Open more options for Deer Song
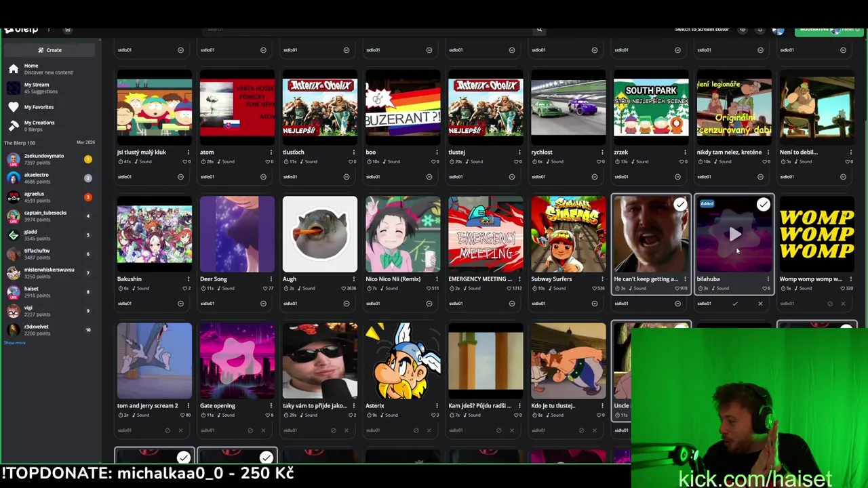The width and height of the screenshot is (868, 488). click(x=271, y=279)
